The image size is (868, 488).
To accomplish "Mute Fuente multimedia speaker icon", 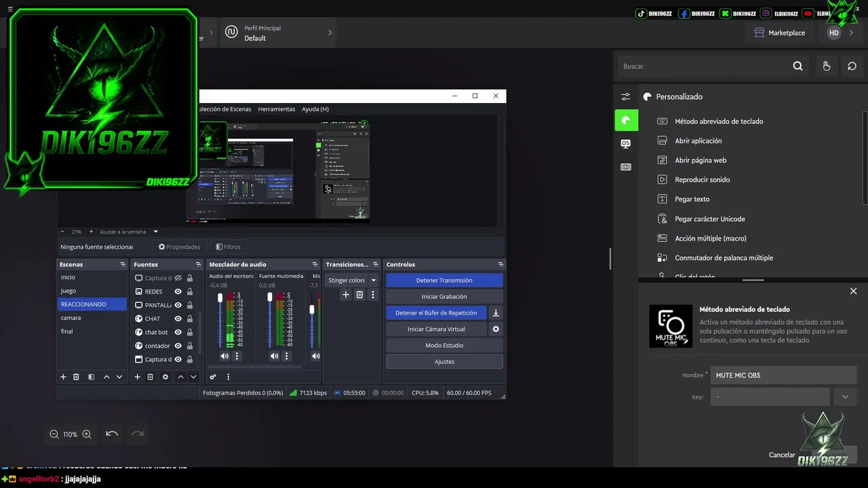I will click(x=274, y=356).
